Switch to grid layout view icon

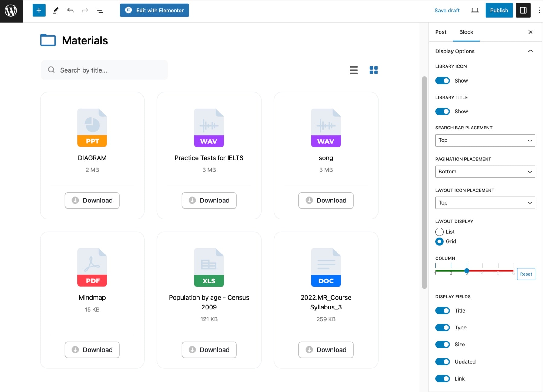point(374,70)
